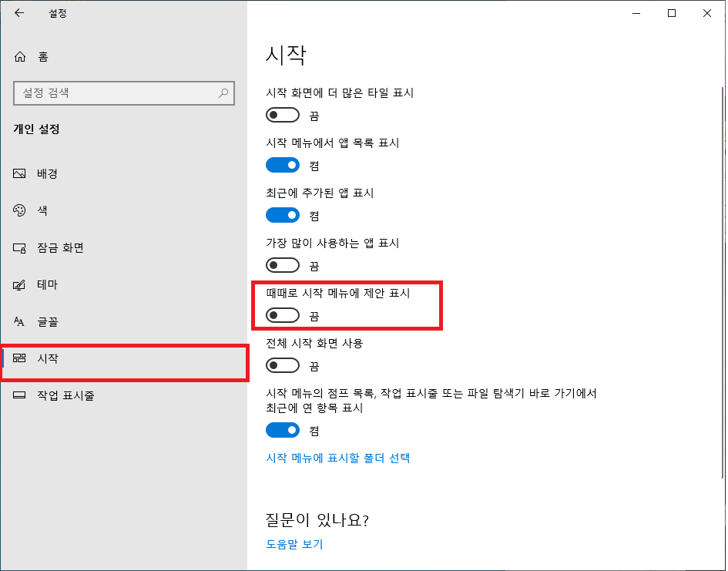The height and width of the screenshot is (571, 728).
Task: Open the 색 settings page
Action: (123, 210)
